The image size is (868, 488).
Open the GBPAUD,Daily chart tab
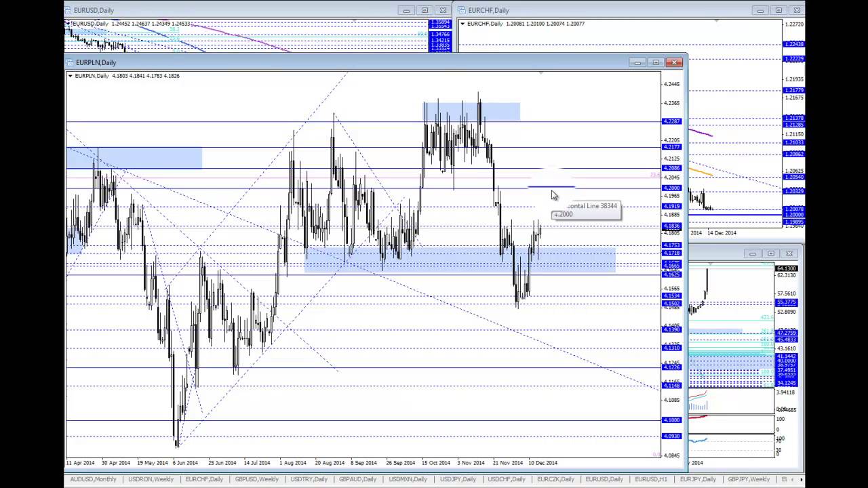(358, 479)
